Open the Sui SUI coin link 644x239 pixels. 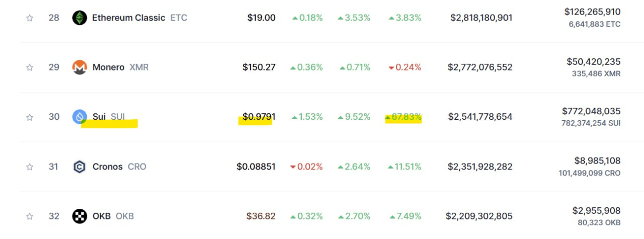click(x=109, y=117)
